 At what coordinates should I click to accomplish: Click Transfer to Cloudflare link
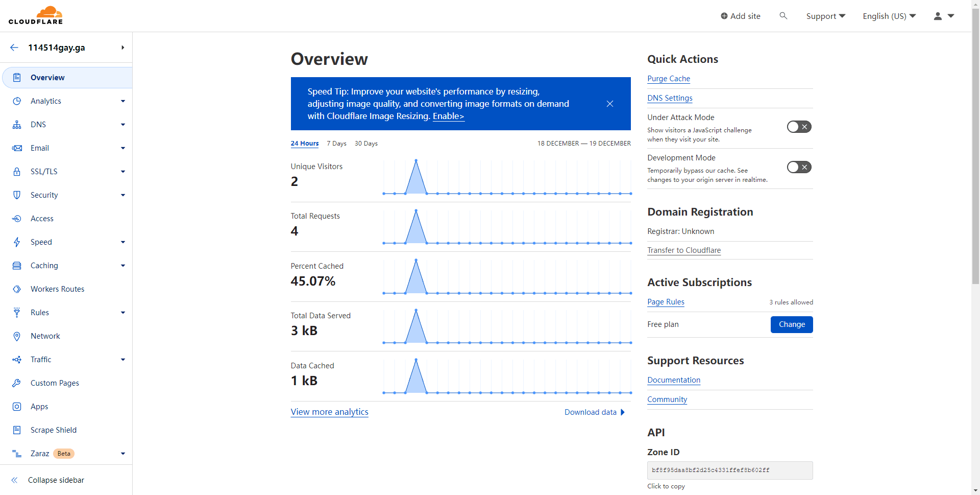(x=684, y=250)
